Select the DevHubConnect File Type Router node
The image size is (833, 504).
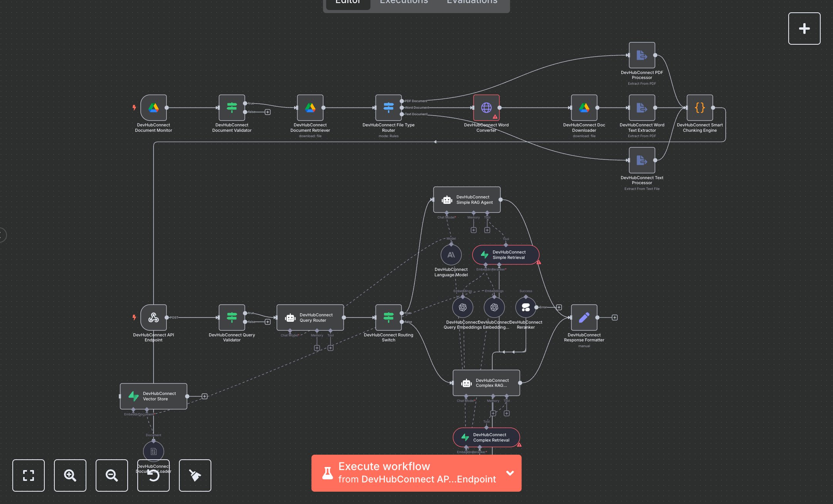(x=388, y=108)
